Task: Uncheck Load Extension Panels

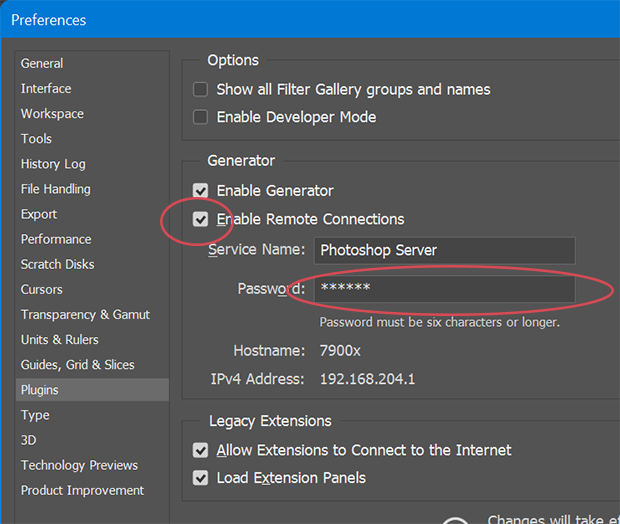Action: click(x=200, y=478)
